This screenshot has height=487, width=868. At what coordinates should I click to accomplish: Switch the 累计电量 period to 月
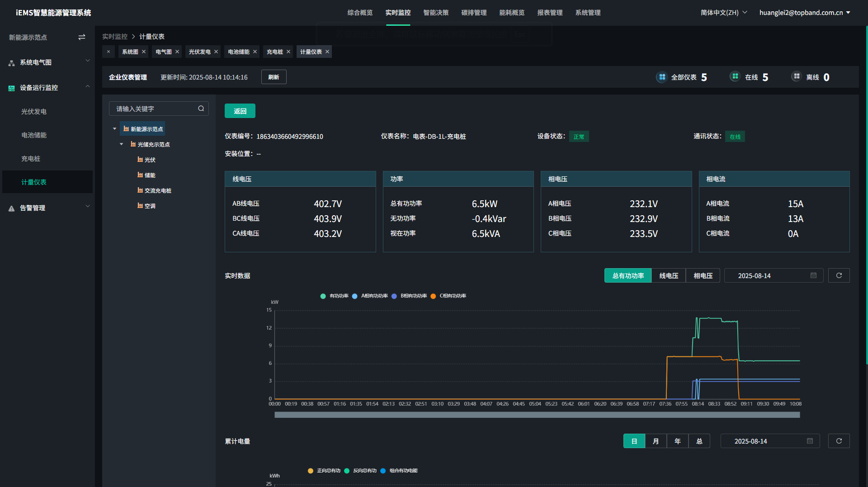tap(656, 441)
